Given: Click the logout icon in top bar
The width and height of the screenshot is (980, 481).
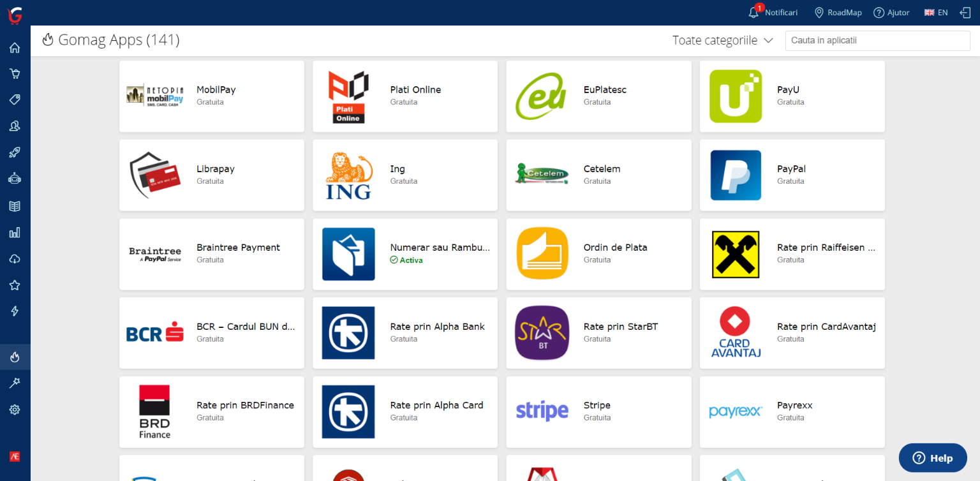Looking at the screenshot, I should (965, 13).
